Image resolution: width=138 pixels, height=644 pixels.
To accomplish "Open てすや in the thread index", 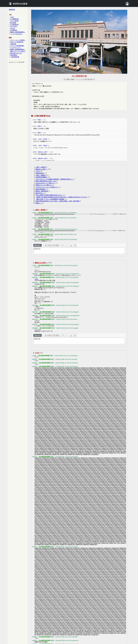I will [38, 171].
